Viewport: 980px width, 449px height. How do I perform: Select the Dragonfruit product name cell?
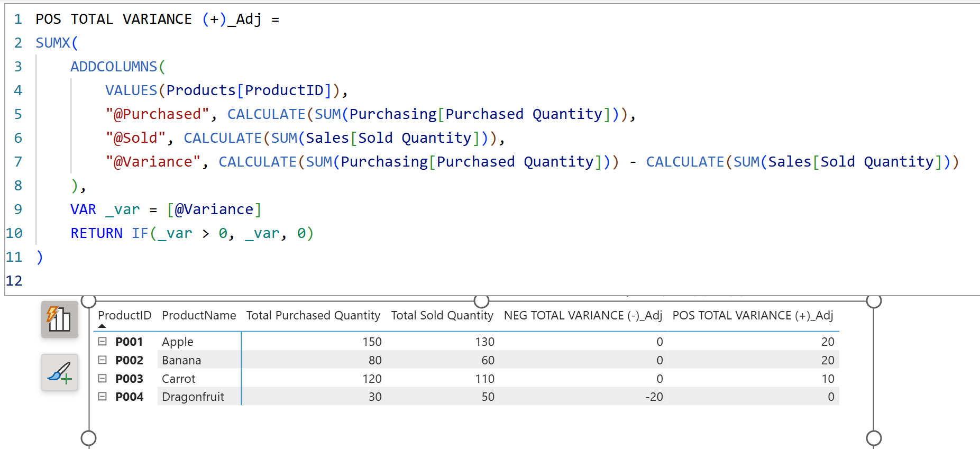193,397
